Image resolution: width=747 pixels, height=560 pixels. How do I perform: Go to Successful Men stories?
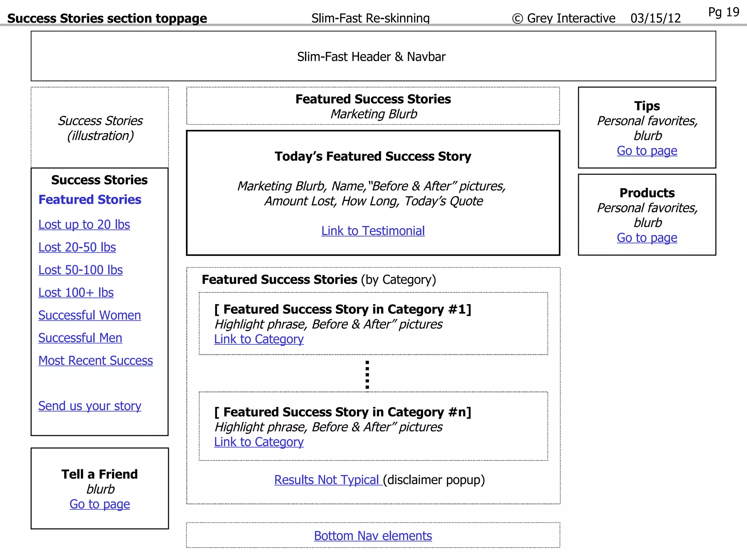80,338
